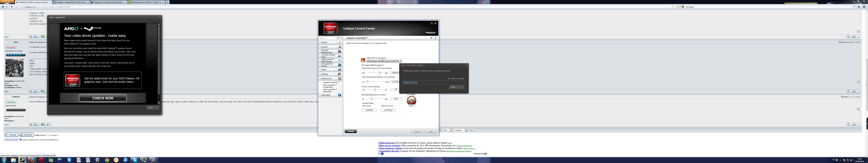Viewport: 868px width, 163px height.
Task: Select AMD CrossFireX Diagnostics item
Action: click(330, 90)
